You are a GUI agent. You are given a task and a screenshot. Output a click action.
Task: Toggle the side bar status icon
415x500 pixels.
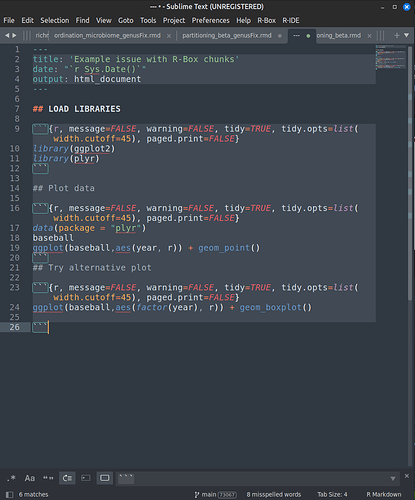click(x=9, y=495)
